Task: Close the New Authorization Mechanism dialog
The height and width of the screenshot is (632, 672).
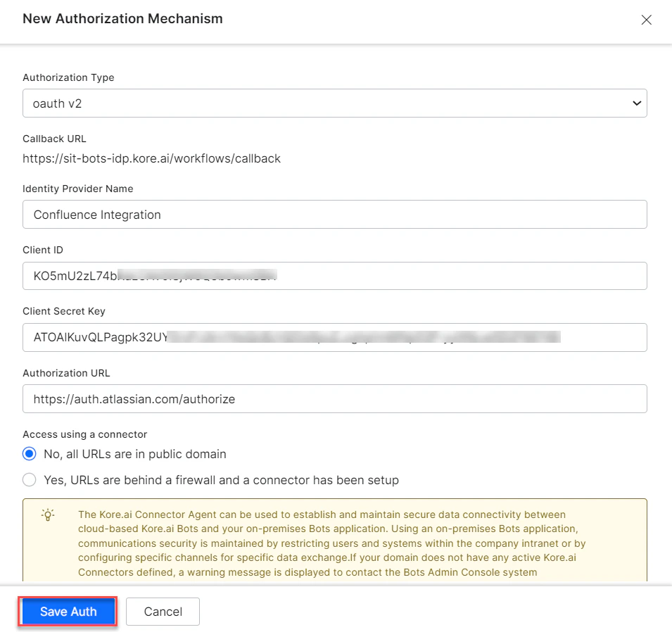Action: (646, 20)
